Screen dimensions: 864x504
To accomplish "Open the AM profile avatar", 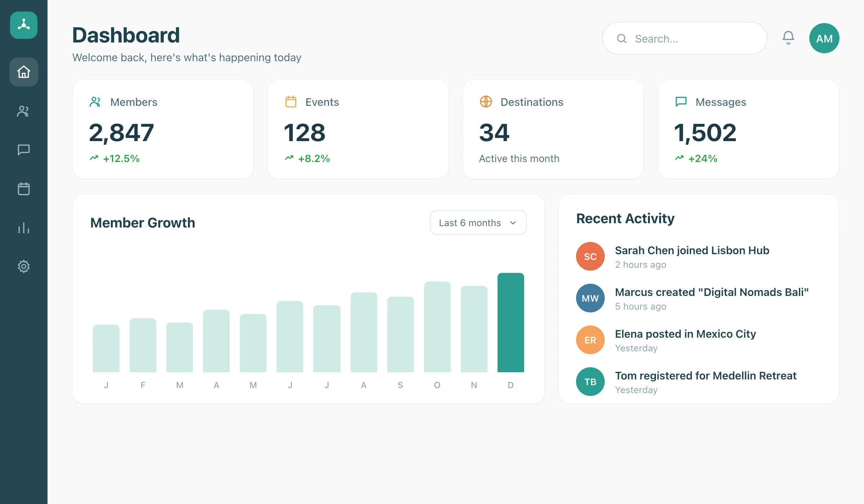I will coord(824,38).
